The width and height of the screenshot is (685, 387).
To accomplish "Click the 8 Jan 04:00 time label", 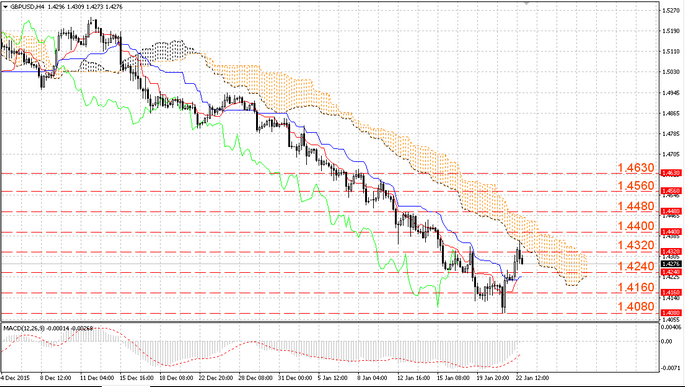I will click(373, 377).
